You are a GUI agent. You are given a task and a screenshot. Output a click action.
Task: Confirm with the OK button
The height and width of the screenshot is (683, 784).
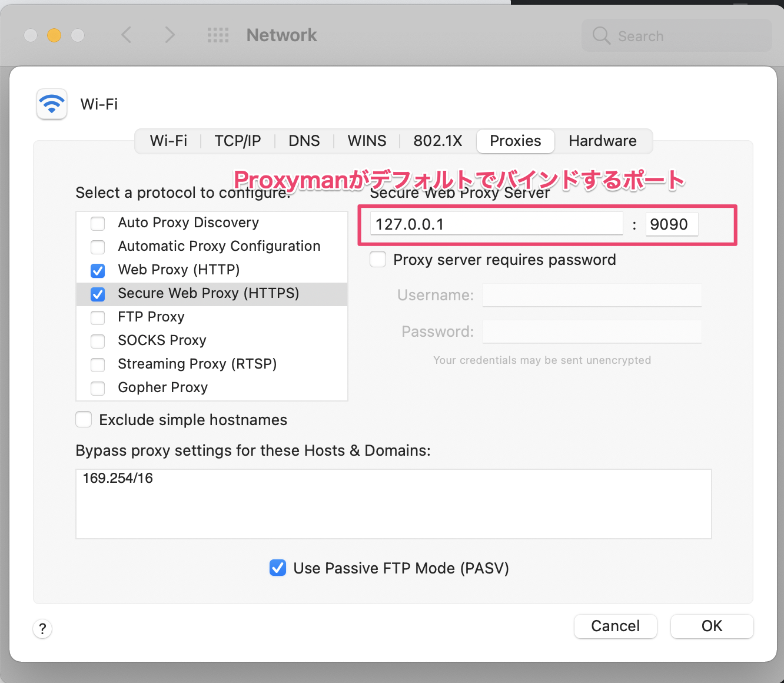712,626
